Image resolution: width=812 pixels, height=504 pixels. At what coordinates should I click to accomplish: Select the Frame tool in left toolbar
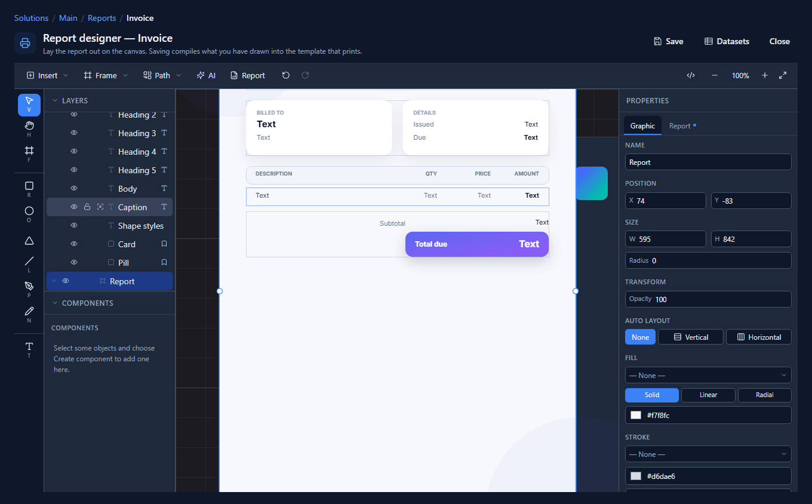pyautogui.click(x=29, y=155)
